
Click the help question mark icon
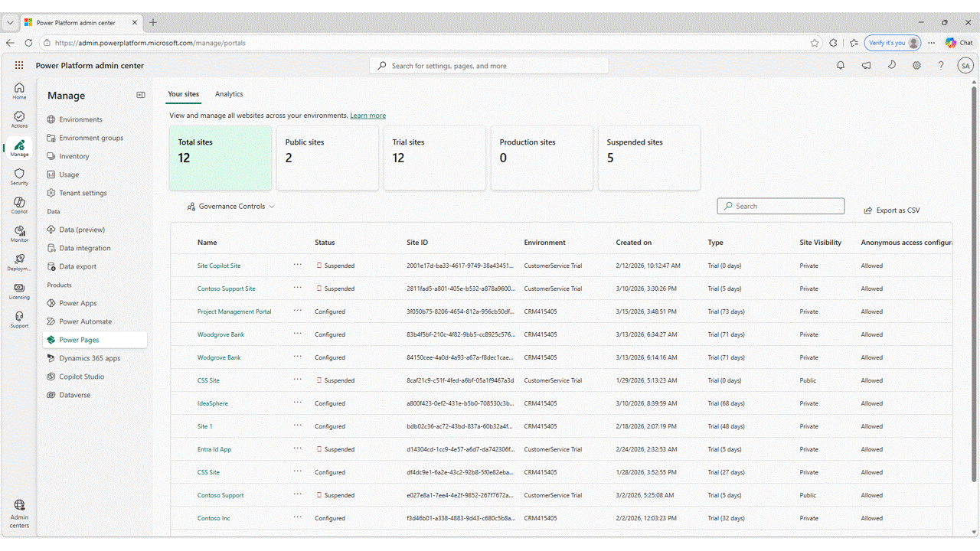(x=941, y=66)
